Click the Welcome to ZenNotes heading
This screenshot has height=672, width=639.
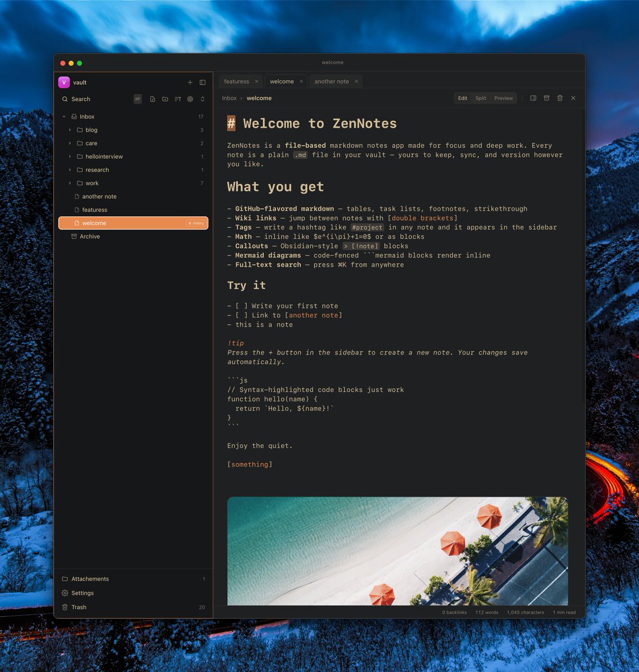click(x=320, y=123)
